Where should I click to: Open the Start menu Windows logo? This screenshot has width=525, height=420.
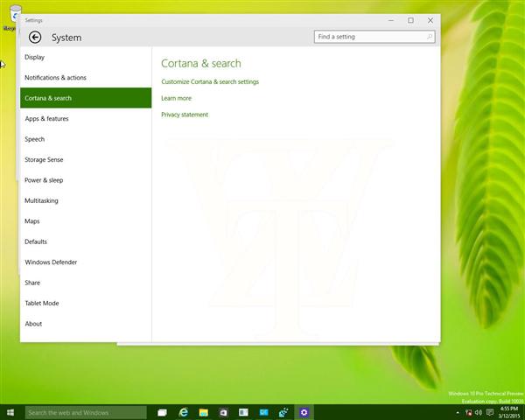10,412
